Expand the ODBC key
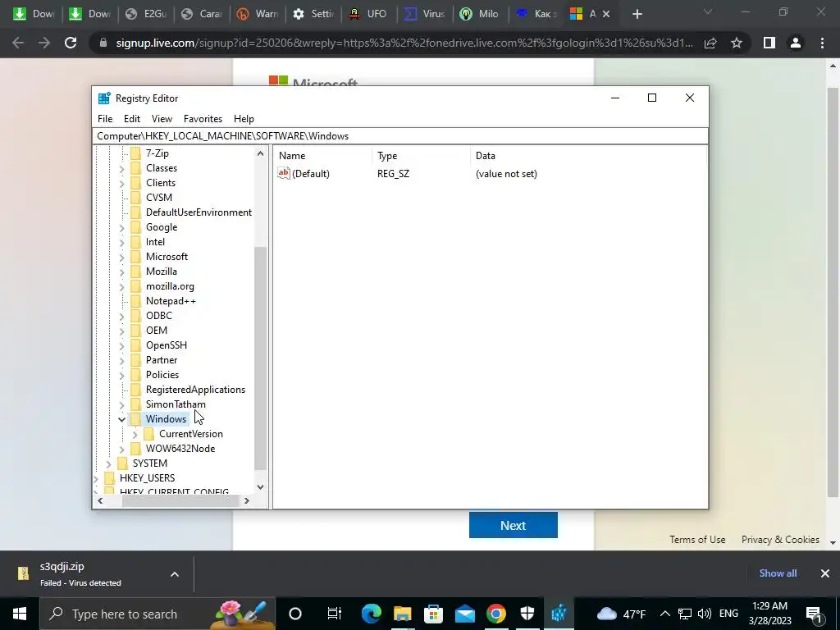 tap(121, 317)
